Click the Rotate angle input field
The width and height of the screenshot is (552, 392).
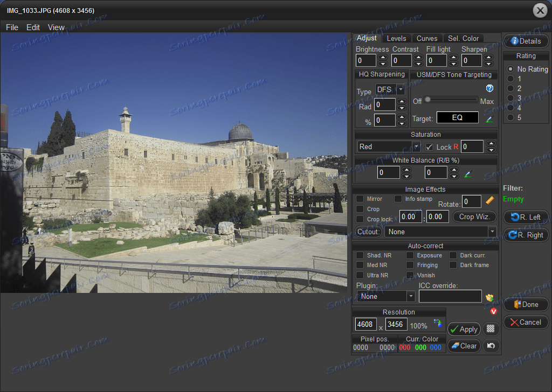pyautogui.click(x=471, y=201)
